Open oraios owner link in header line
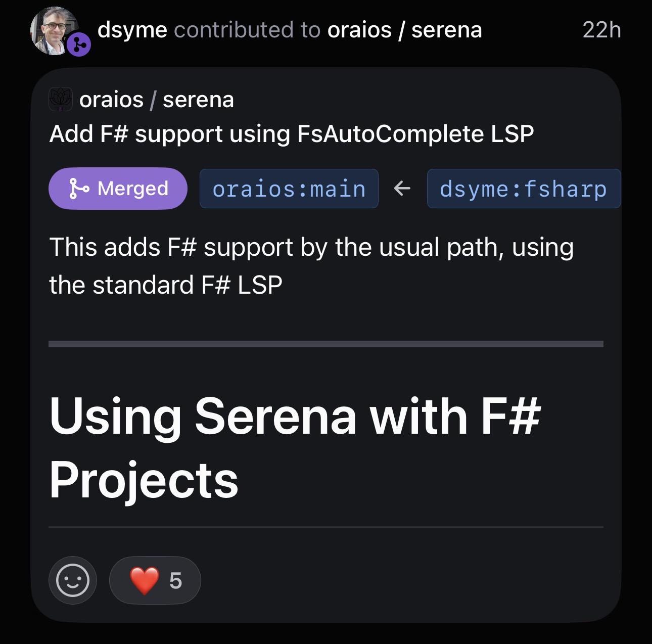This screenshot has height=644, width=652. (359, 30)
